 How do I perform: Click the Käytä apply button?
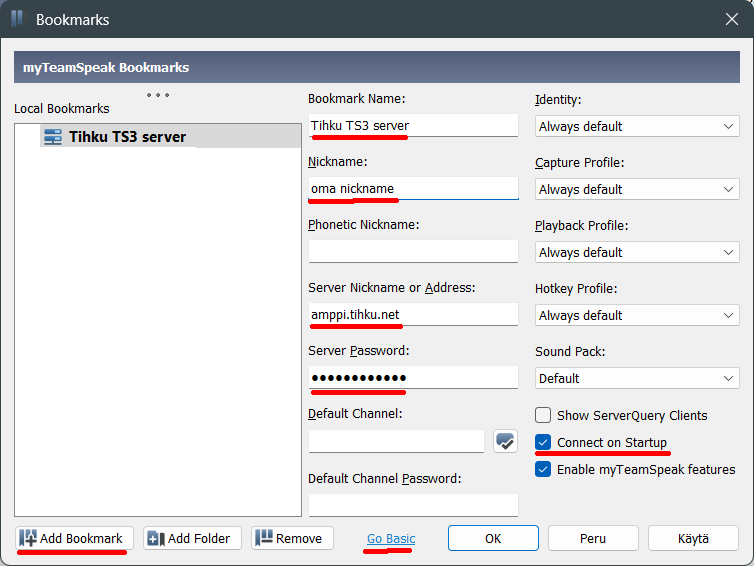[x=693, y=538]
